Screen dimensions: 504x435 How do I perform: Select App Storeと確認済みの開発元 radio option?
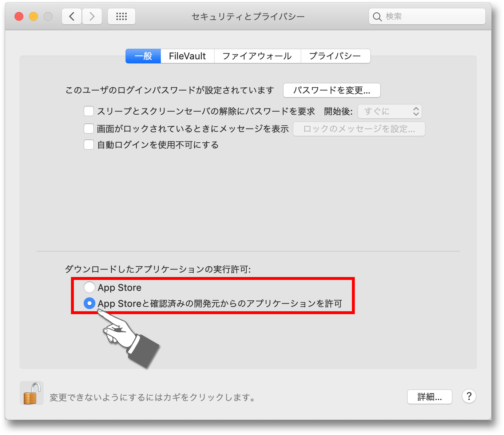[90, 303]
